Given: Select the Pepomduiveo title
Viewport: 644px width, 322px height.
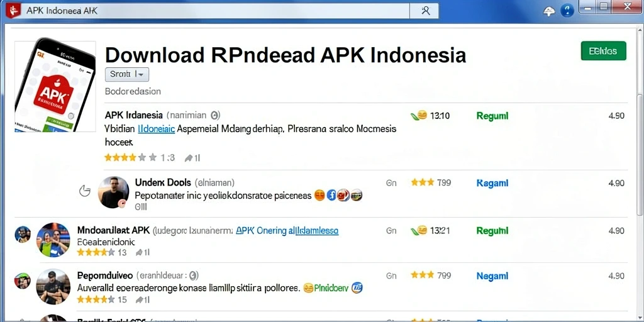Looking at the screenshot, I should (x=105, y=275).
